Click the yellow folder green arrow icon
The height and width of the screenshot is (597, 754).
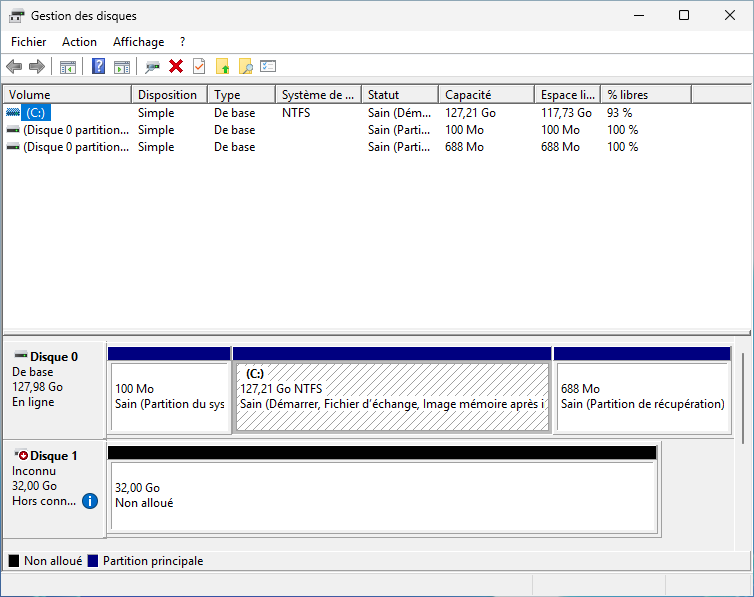click(x=223, y=67)
